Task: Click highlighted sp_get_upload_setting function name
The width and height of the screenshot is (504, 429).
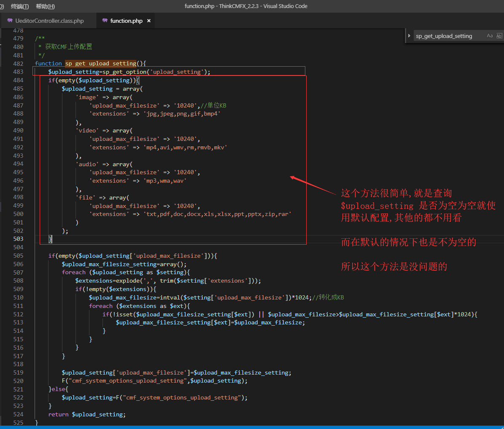Action: [x=101, y=64]
